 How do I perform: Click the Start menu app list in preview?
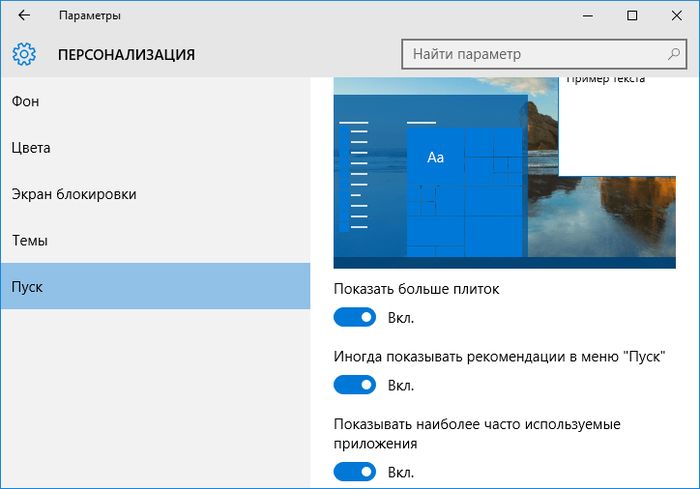pyautogui.click(x=355, y=175)
